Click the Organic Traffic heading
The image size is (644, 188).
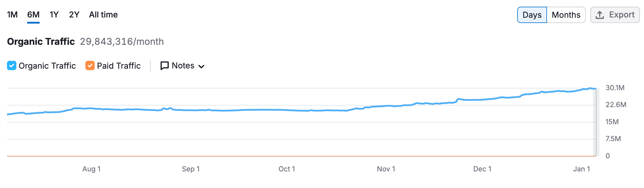click(x=41, y=42)
